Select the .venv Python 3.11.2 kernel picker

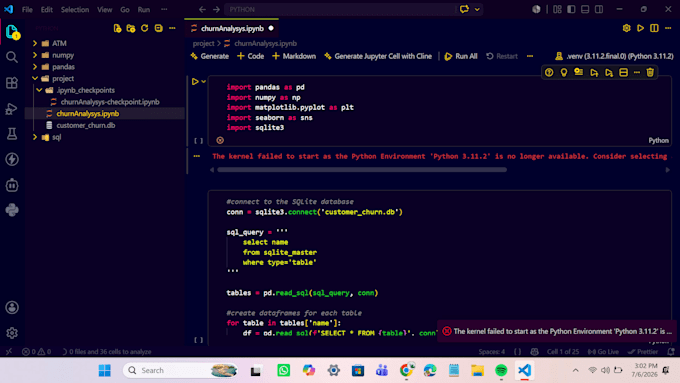614,56
